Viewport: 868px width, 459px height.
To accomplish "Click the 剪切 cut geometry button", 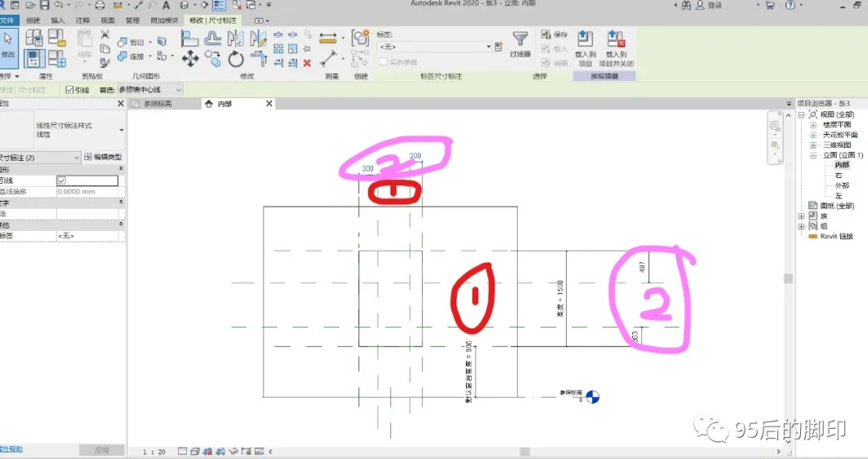I will [x=131, y=42].
